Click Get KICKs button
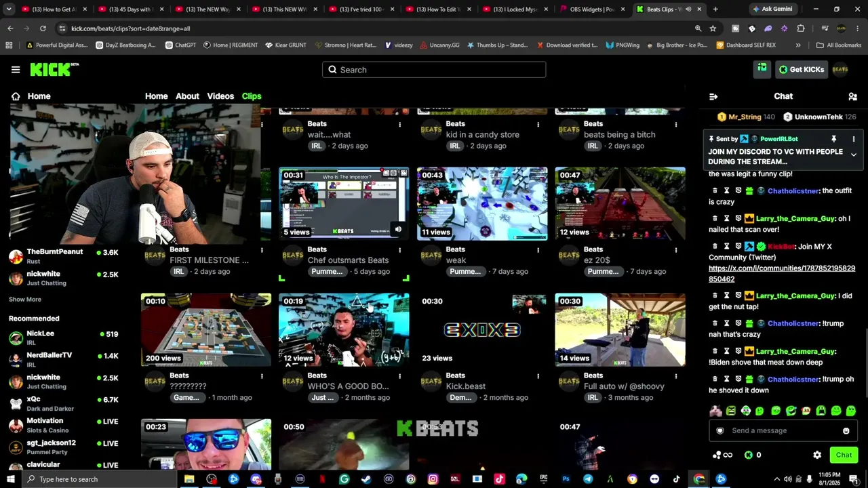The height and width of the screenshot is (488, 868). [802, 69]
